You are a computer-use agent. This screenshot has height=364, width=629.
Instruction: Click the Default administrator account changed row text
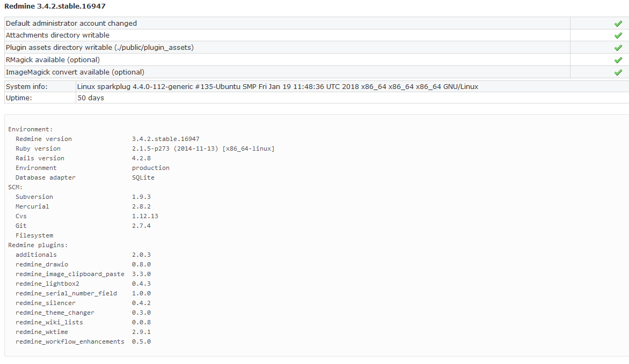pos(71,23)
